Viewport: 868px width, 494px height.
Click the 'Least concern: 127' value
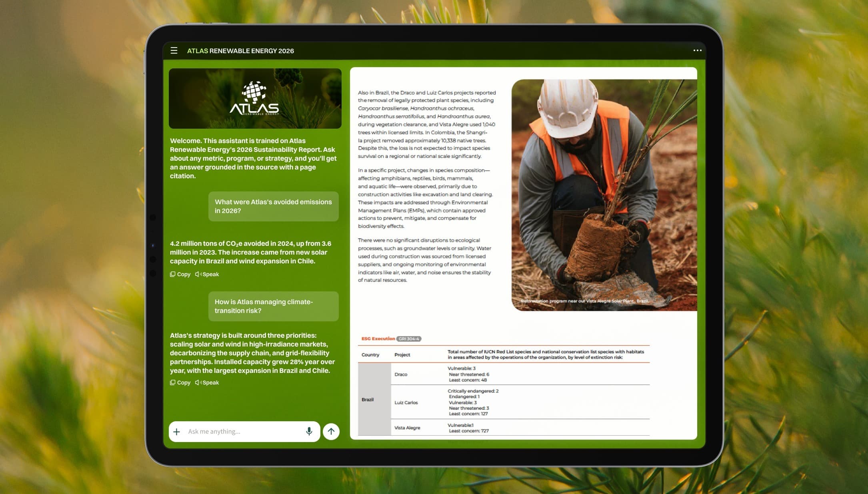468,414
